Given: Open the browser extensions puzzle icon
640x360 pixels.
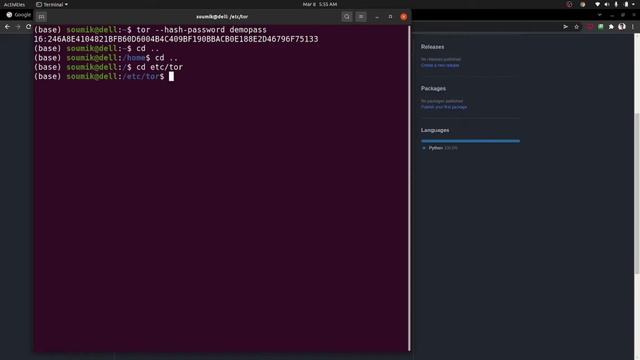Looking at the screenshot, I should coord(611,27).
